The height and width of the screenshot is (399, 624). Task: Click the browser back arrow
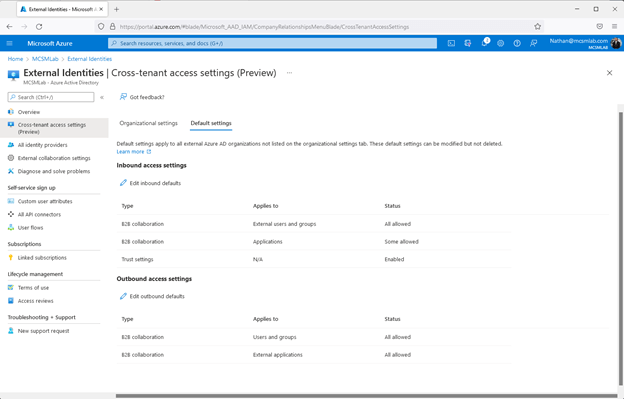tap(10, 27)
